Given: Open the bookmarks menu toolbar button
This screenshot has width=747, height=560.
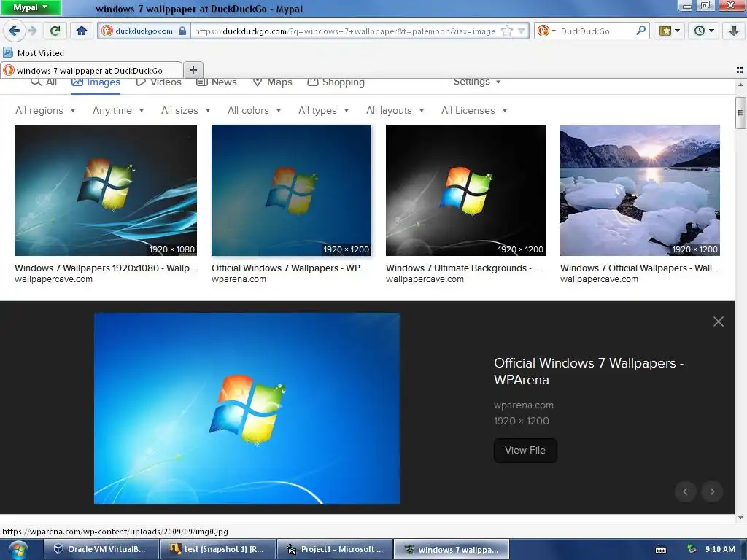Looking at the screenshot, I should (669, 31).
